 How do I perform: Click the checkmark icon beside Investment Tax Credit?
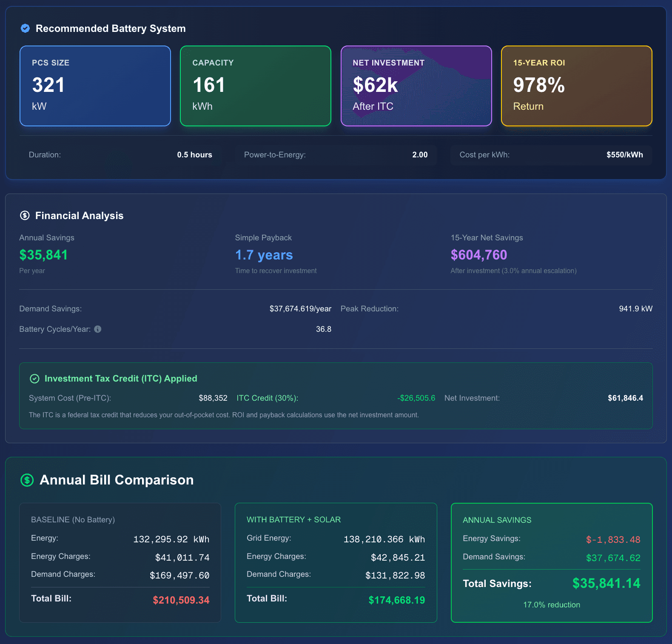[34, 379]
